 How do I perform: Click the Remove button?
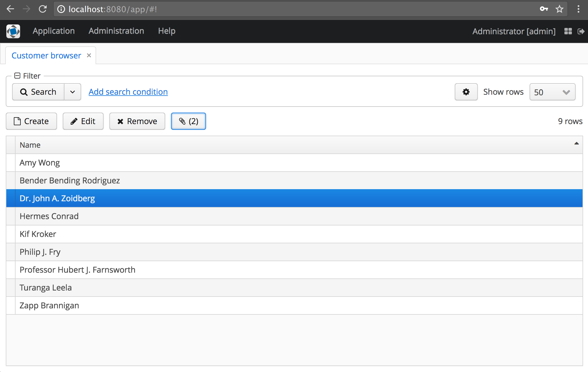[137, 121]
